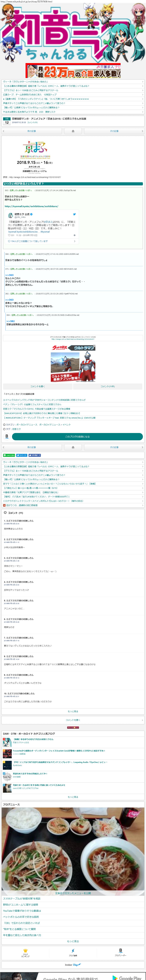Click the home icon above the article
This screenshot has height=980, width=146.
click(73, 131)
